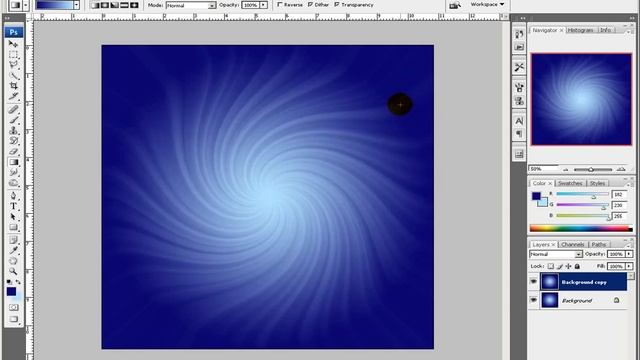
Task: Select the Crop tool
Action: tap(13, 86)
